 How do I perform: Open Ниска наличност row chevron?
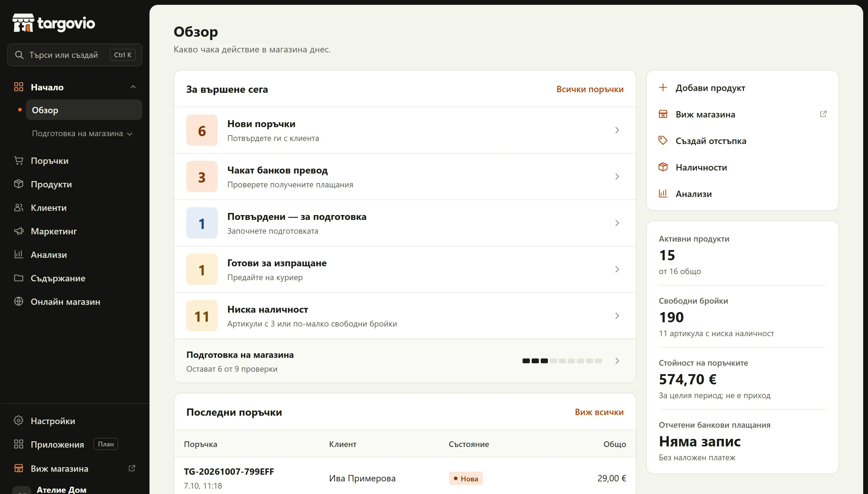[617, 316]
